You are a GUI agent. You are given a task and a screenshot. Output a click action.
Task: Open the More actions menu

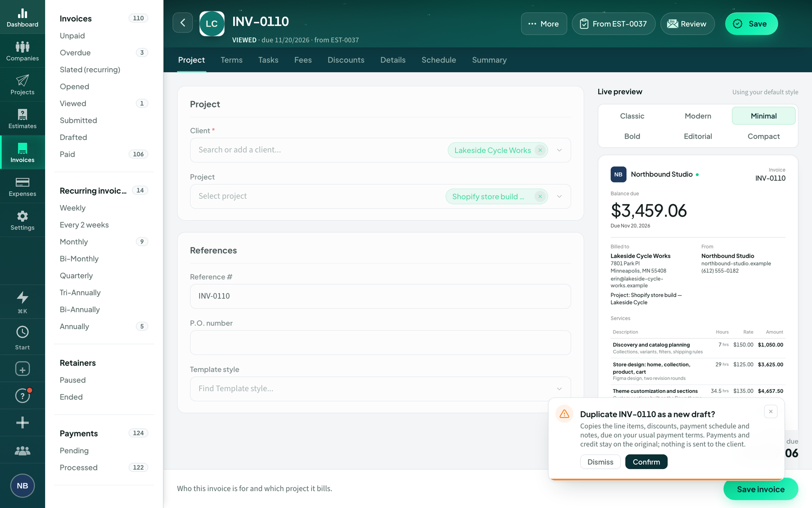[544, 24]
